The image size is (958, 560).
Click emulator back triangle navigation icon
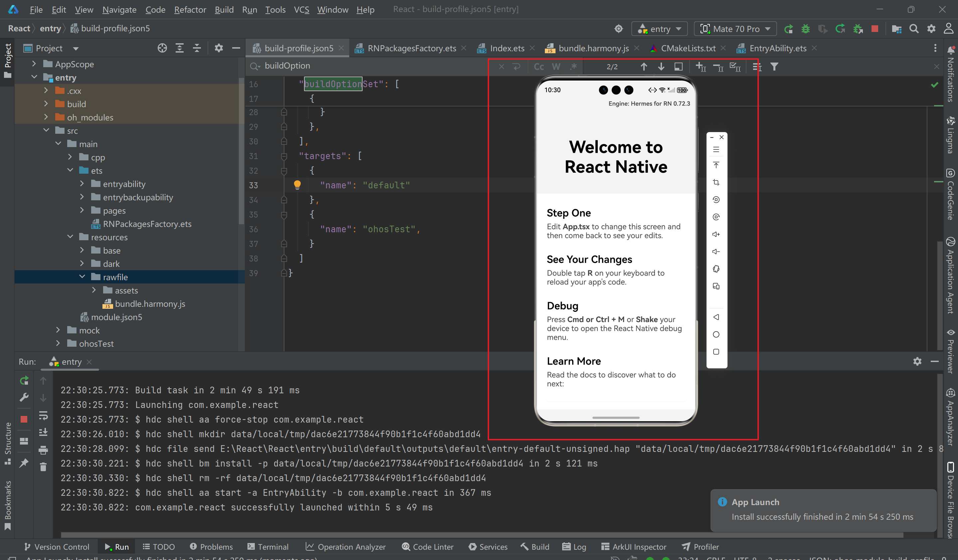pos(716,317)
